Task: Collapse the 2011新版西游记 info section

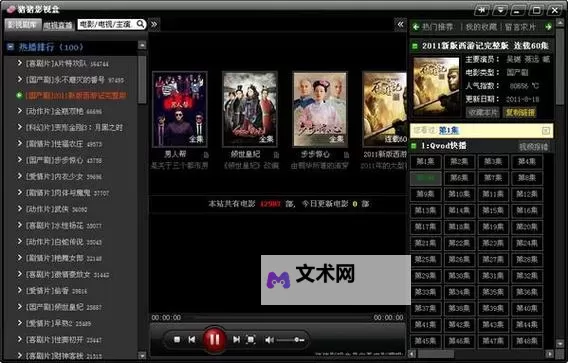Action: (x=414, y=46)
